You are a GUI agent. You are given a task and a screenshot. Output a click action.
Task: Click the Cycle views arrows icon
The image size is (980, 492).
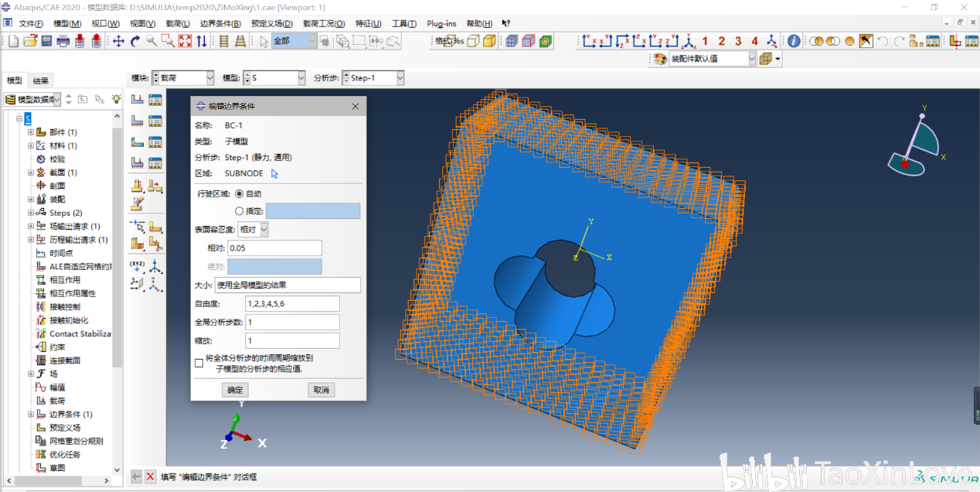201,41
